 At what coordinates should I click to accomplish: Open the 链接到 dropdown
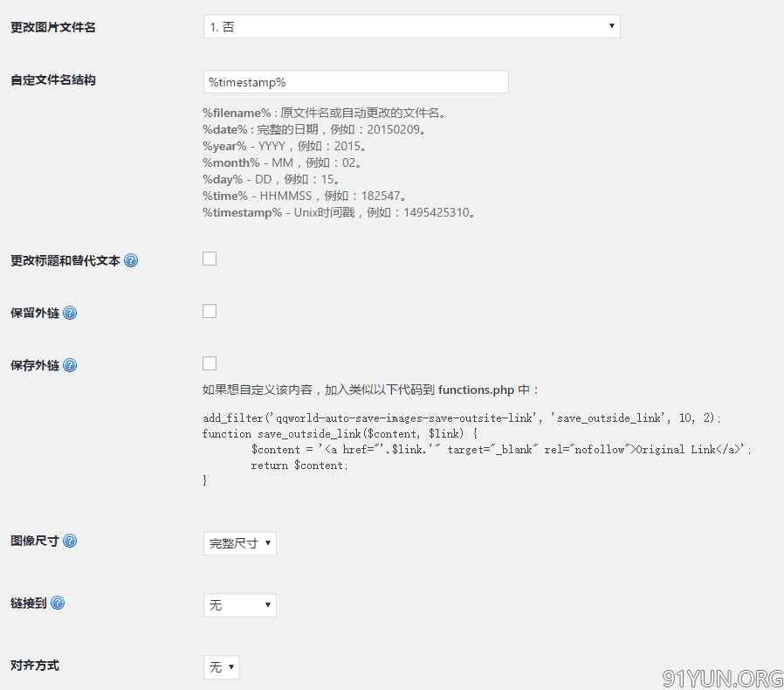[240, 605]
